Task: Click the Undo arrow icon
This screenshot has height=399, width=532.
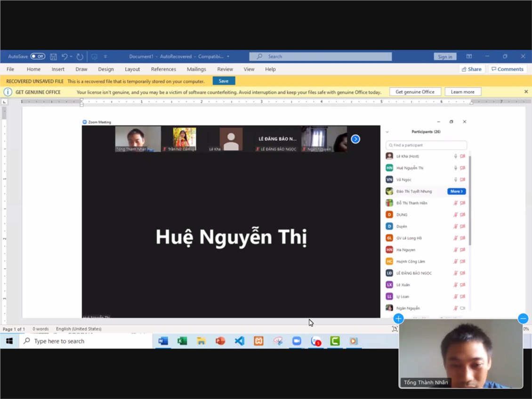Action: click(x=64, y=57)
